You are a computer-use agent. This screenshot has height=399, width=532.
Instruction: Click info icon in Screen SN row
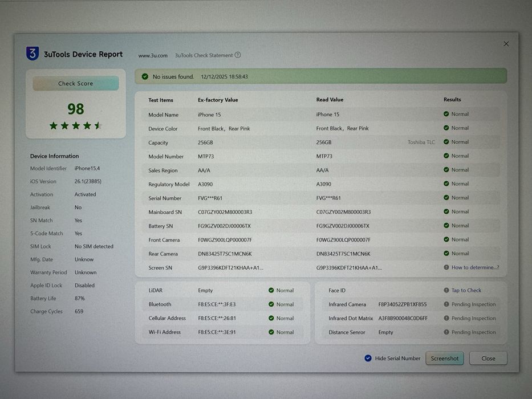(x=446, y=267)
